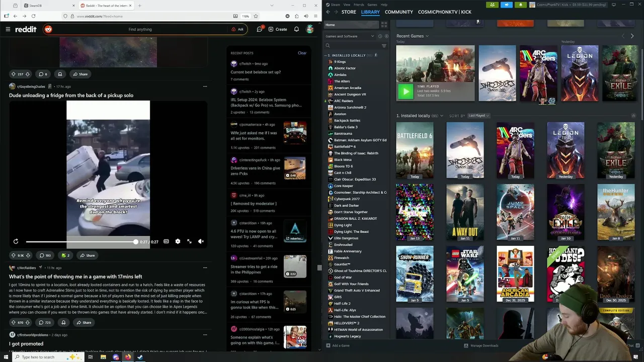Enter fullscreen on the fridge video

pos(189,241)
